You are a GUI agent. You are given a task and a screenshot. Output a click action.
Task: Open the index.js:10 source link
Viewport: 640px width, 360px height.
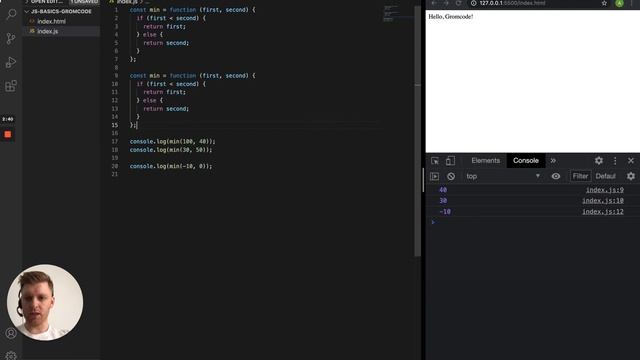[603, 200]
